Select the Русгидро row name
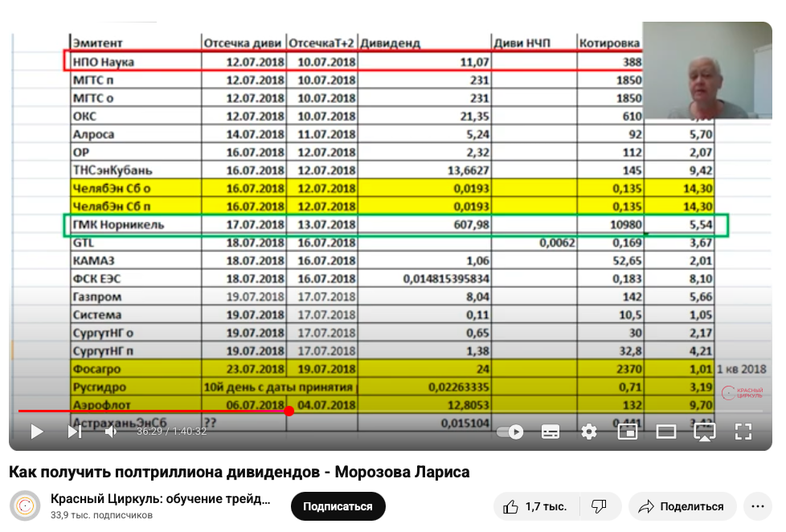786x532 pixels. click(99, 387)
